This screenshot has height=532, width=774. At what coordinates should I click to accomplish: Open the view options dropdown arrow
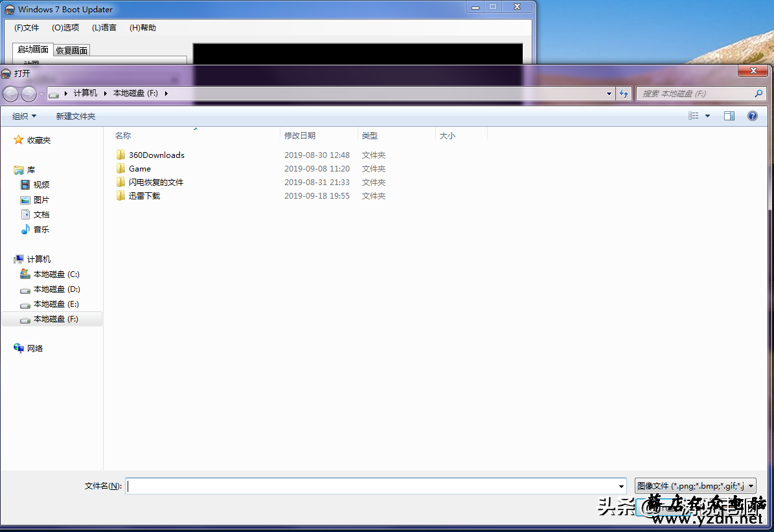(707, 116)
